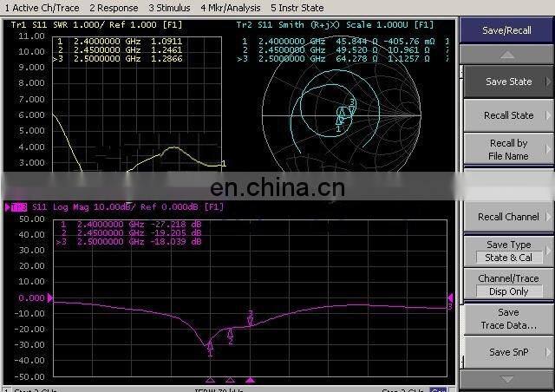Expand the Save State submenu
Viewport: 555px width, 392px height.
pyautogui.click(x=508, y=82)
